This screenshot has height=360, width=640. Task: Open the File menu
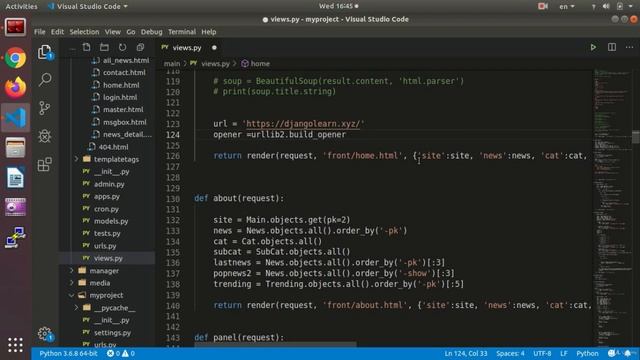point(40,32)
